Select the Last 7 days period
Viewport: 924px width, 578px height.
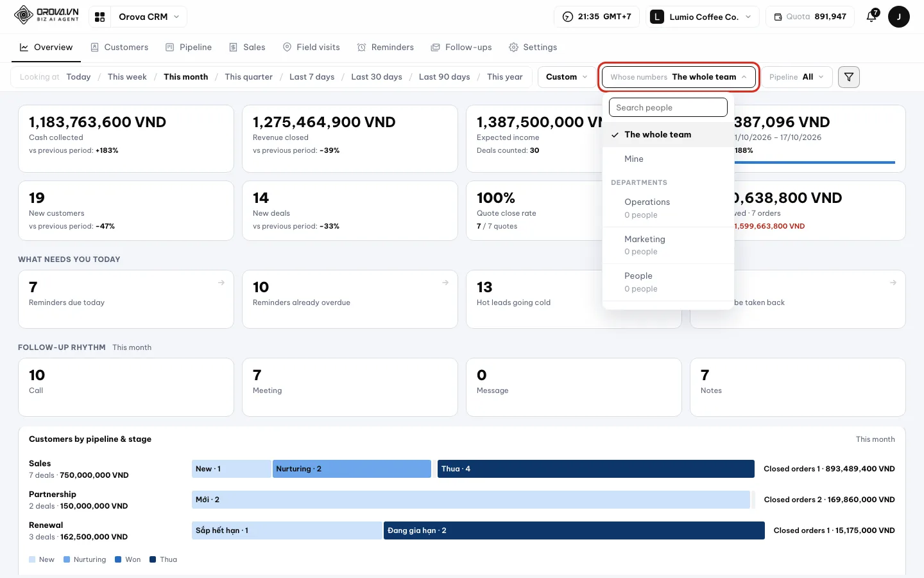[312, 77]
